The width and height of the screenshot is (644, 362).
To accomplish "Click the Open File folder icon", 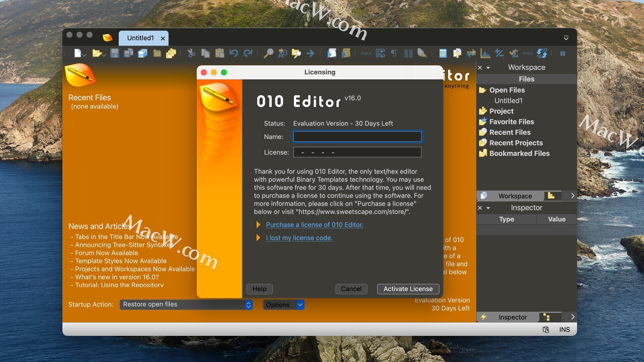I will click(x=97, y=53).
